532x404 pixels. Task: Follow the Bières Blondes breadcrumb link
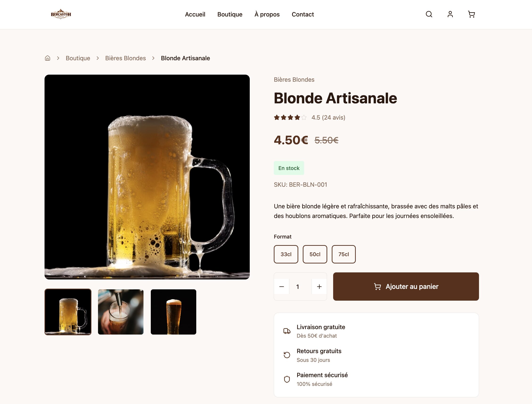pyautogui.click(x=125, y=58)
